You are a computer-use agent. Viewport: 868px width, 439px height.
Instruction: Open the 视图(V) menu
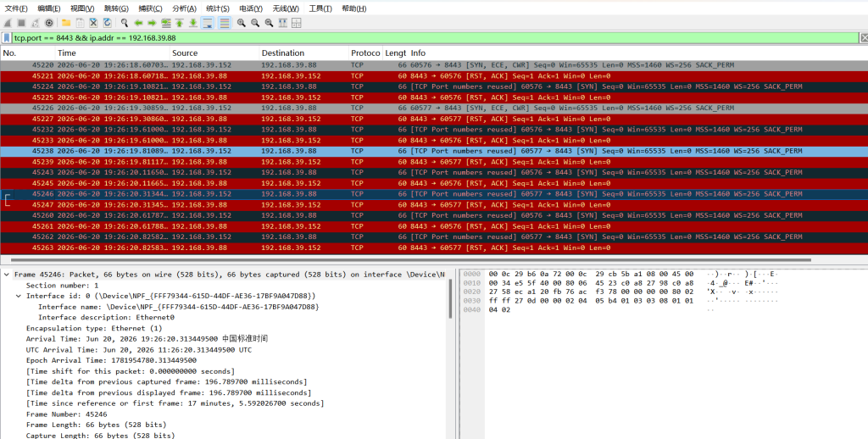[x=82, y=8]
